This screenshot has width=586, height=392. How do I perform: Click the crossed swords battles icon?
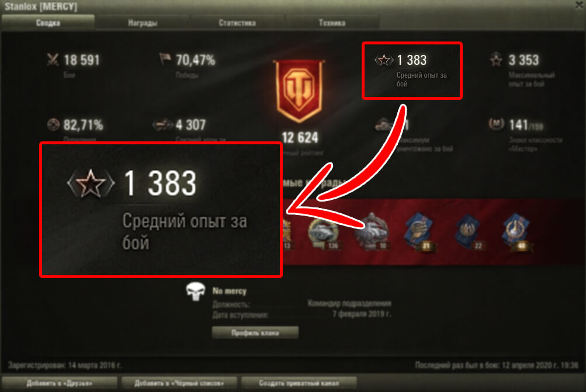click(x=53, y=60)
